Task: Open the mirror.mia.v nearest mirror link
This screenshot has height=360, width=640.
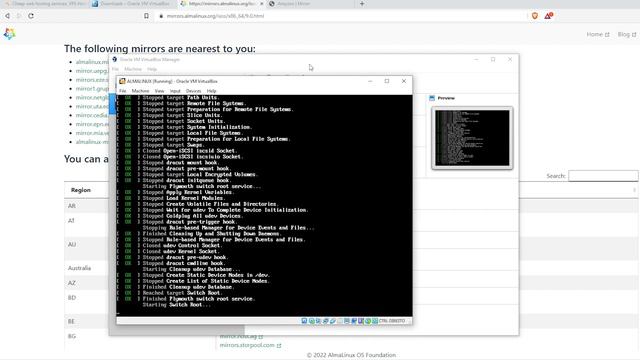Action: point(92,133)
